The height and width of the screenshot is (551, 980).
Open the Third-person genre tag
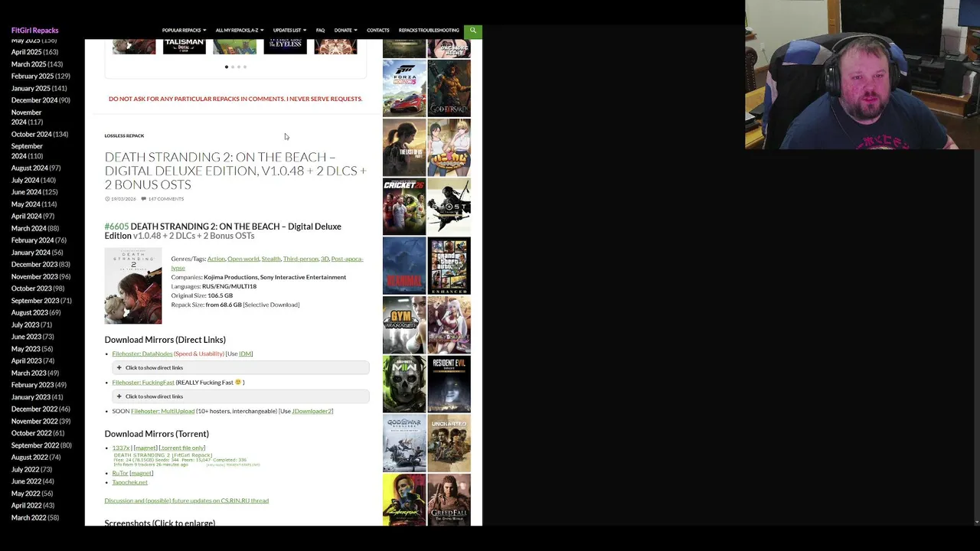coord(300,259)
